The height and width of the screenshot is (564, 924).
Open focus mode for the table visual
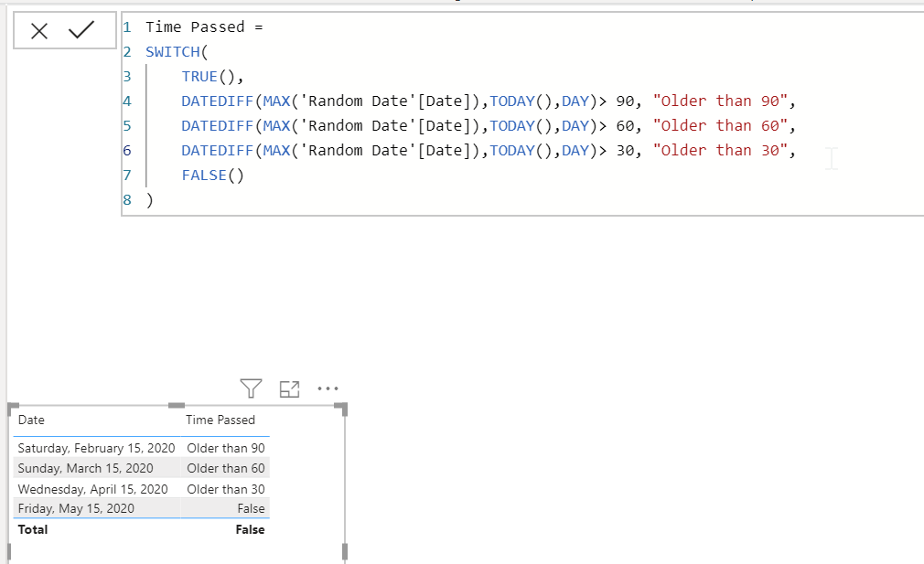(x=289, y=389)
